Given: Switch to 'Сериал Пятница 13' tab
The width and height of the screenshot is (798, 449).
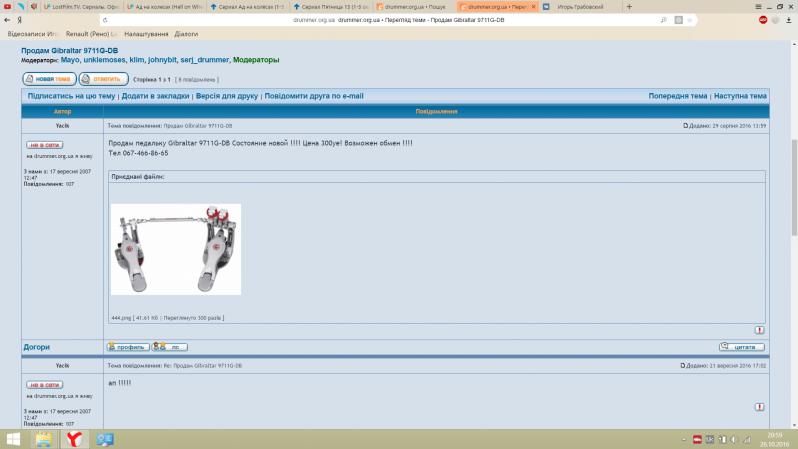Looking at the screenshot, I should (331, 7).
